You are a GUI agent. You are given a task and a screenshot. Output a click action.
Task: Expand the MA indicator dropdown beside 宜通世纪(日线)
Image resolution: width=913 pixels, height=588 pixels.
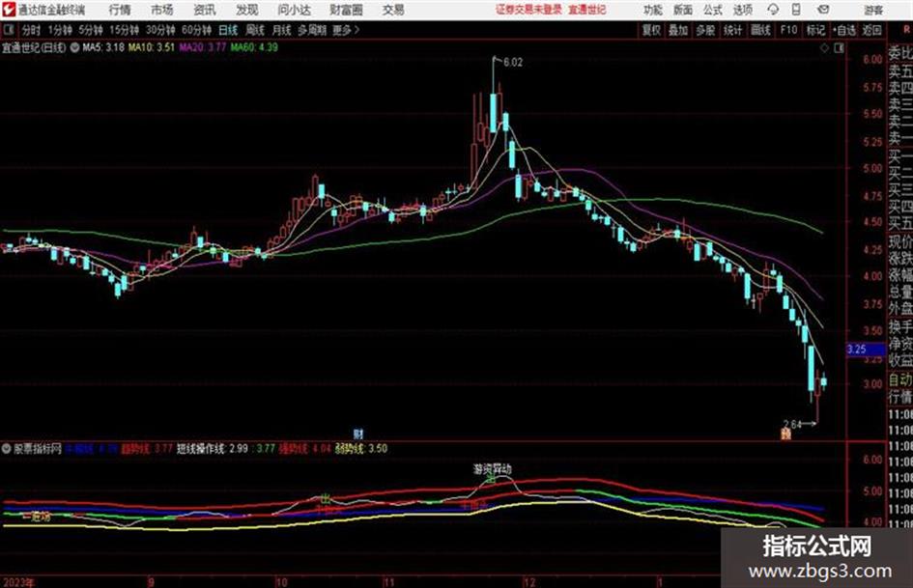(74, 47)
